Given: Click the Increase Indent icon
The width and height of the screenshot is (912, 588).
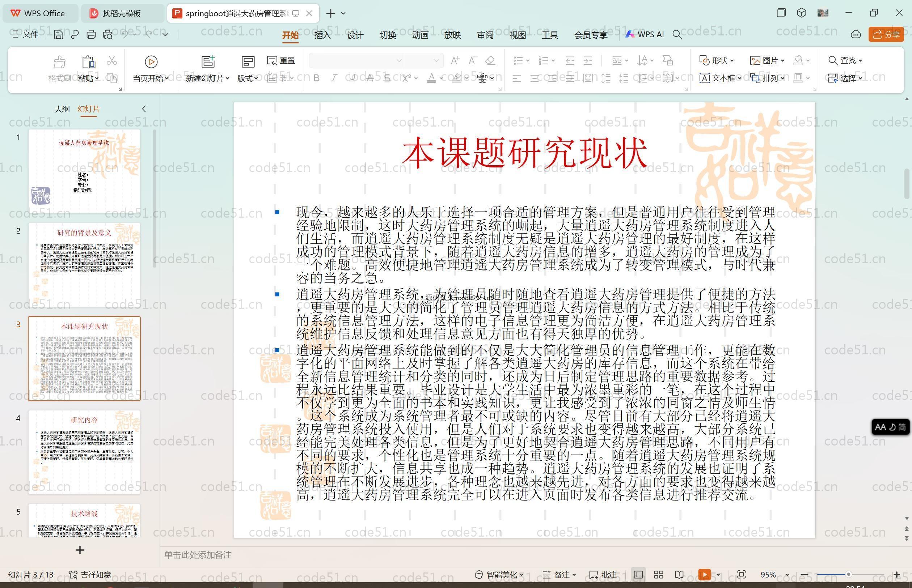Looking at the screenshot, I should click(588, 60).
